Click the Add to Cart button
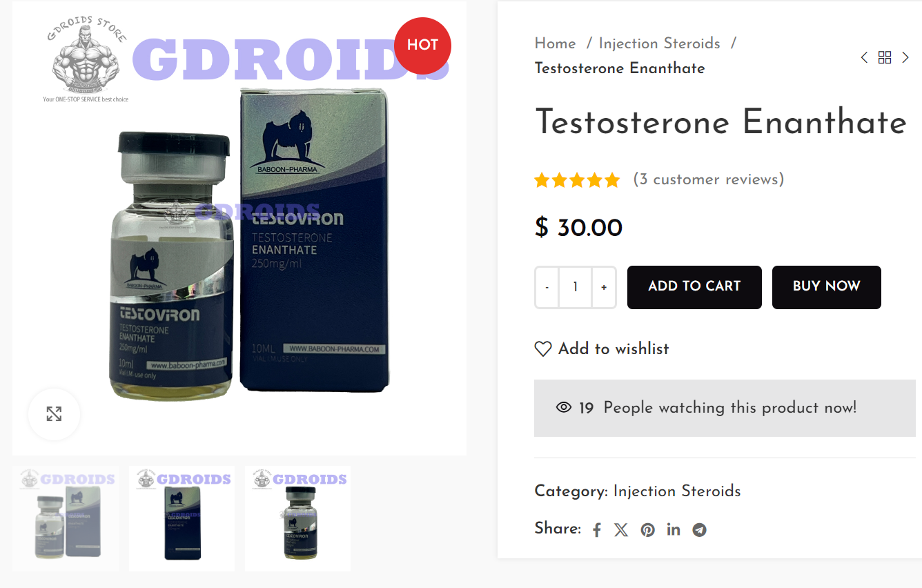The width and height of the screenshot is (922, 588). [x=694, y=287]
